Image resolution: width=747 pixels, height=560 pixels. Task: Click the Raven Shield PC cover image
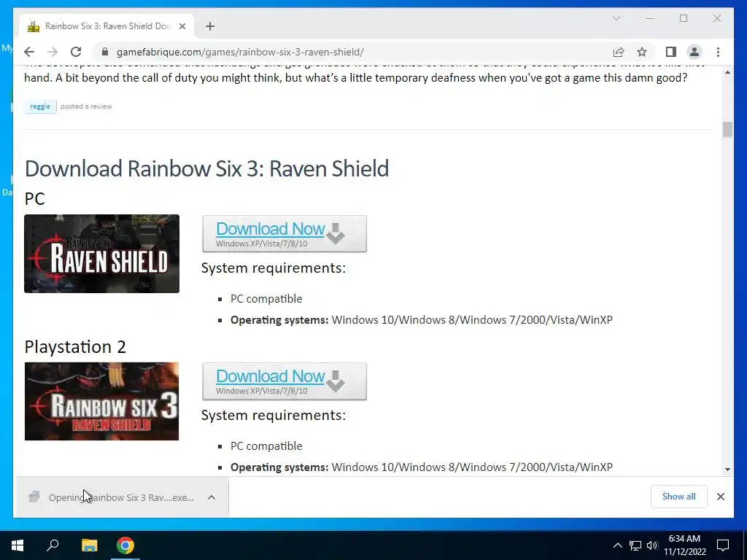[101, 253]
